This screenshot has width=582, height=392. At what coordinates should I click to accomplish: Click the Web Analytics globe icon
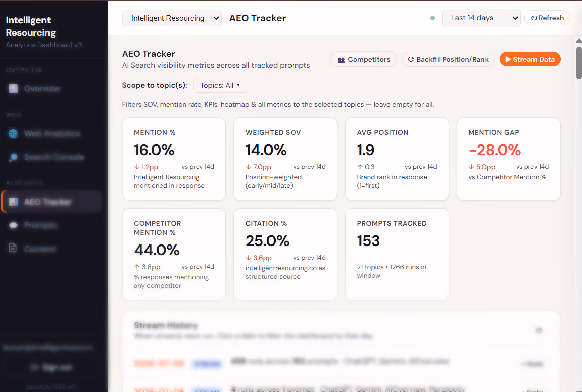tap(13, 134)
